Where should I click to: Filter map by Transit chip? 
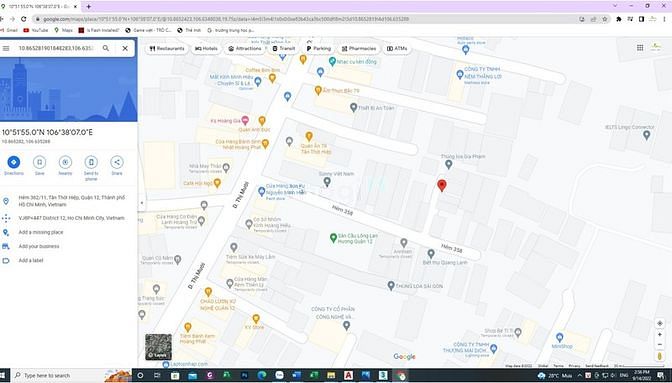coord(284,48)
